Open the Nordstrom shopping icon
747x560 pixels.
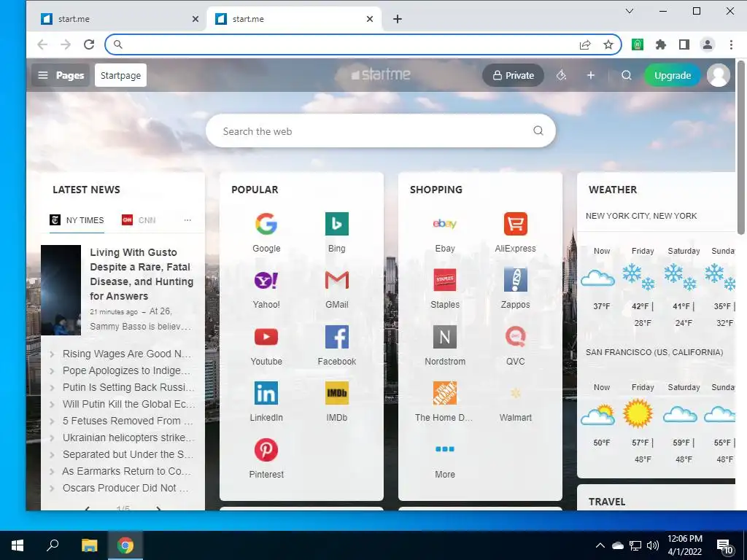point(444,337)
